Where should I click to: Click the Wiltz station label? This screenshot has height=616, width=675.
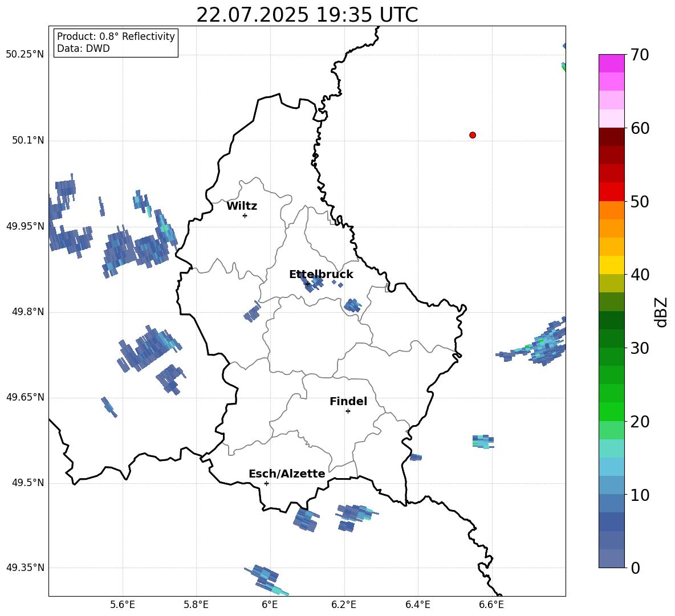[x=242, y=206]
